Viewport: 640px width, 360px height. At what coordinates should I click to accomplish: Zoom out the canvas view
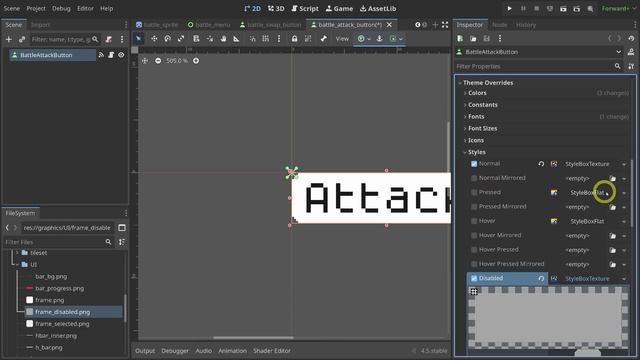pos(158,61)
